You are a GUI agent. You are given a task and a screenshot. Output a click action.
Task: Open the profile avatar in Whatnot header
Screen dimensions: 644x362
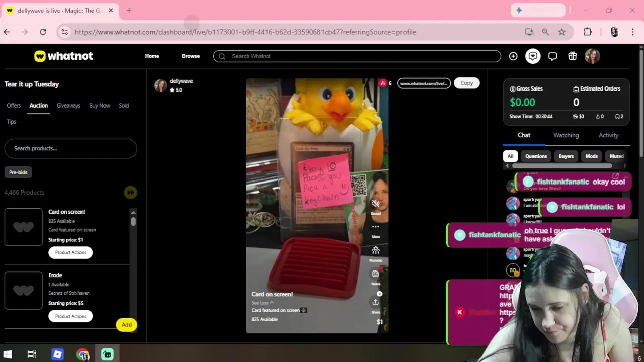click(592, 56)
